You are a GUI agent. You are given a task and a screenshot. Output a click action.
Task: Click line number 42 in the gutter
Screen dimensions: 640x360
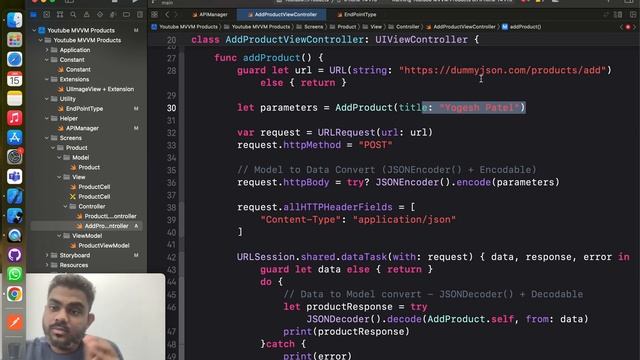pyautogui.click(x=171, y=257)
